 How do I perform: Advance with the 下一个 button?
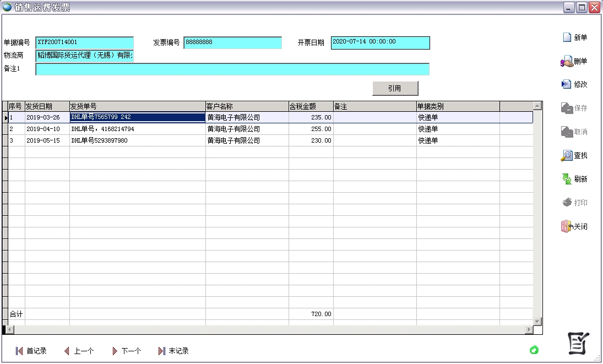point(127,350)
